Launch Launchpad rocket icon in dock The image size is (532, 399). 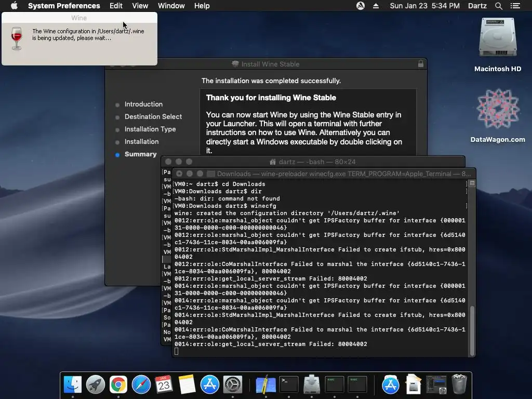(96, 384)
